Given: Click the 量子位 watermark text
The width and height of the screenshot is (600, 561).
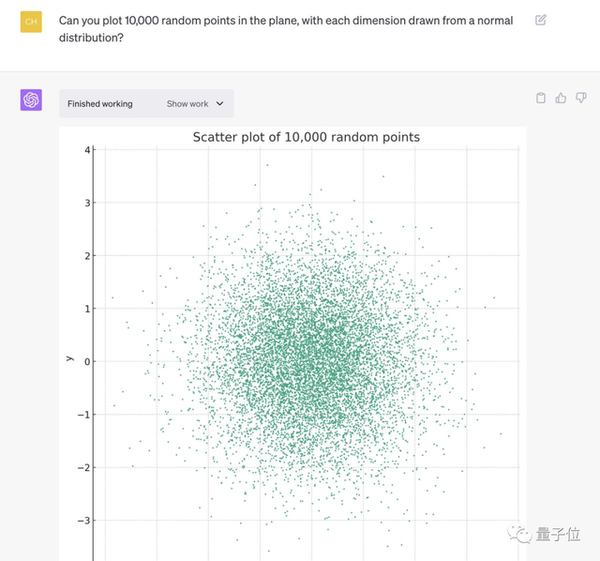Looking at the screenshot, I should (x=558, y=534).
